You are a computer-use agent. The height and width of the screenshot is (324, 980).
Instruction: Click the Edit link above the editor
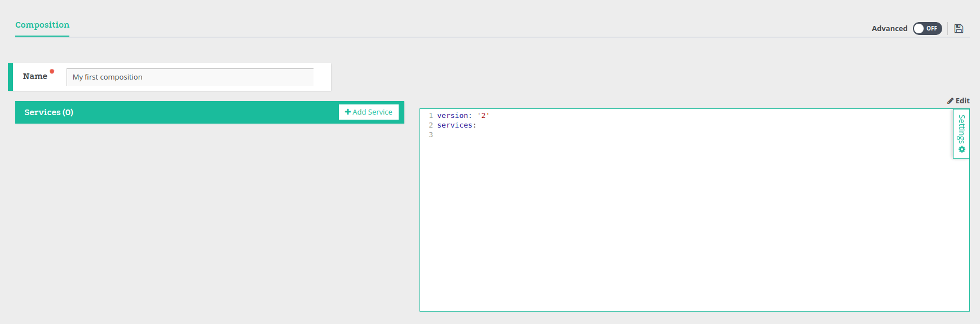(962, 100)
